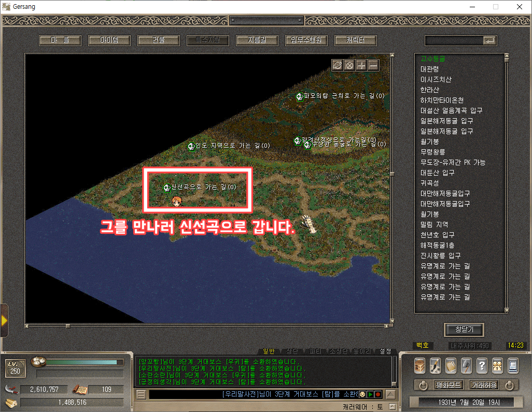The width and height of the screenshot is (532, 412).
Task: Open the question mark help icon
Action: [x=482, y=366]
